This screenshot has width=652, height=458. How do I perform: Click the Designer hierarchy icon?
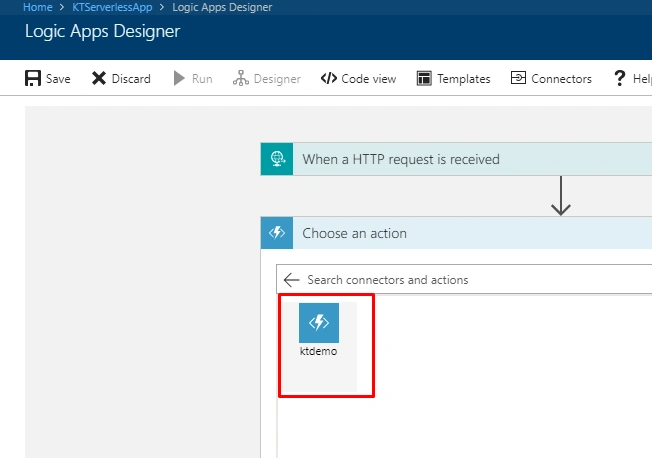(x=241, y=78)
